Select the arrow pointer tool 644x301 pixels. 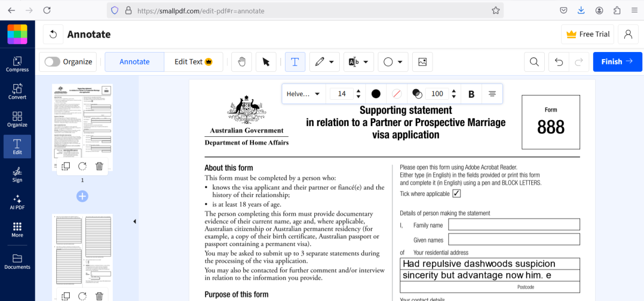pos(266,62)
